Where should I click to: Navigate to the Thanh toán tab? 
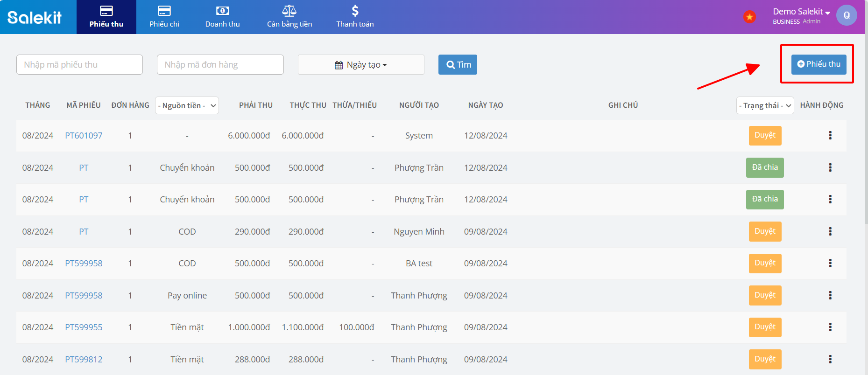pos(355,17)
